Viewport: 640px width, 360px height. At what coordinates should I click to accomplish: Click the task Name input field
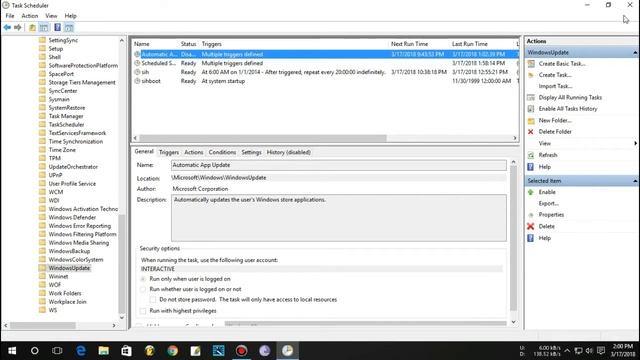pos(339,165)
